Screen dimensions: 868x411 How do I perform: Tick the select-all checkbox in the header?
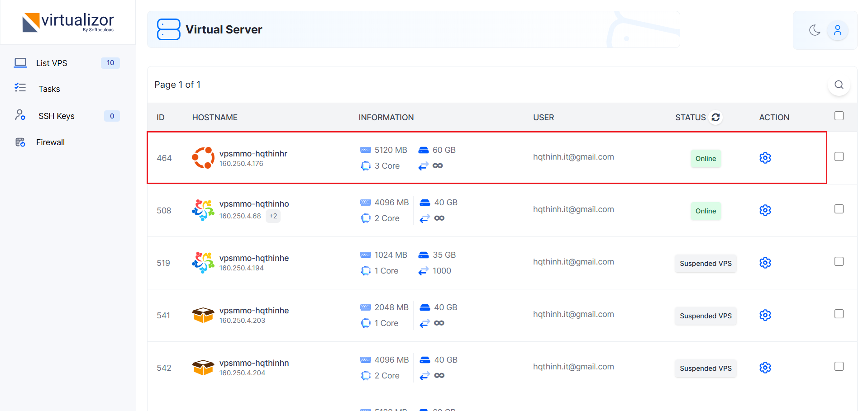[x=839, y=116]
